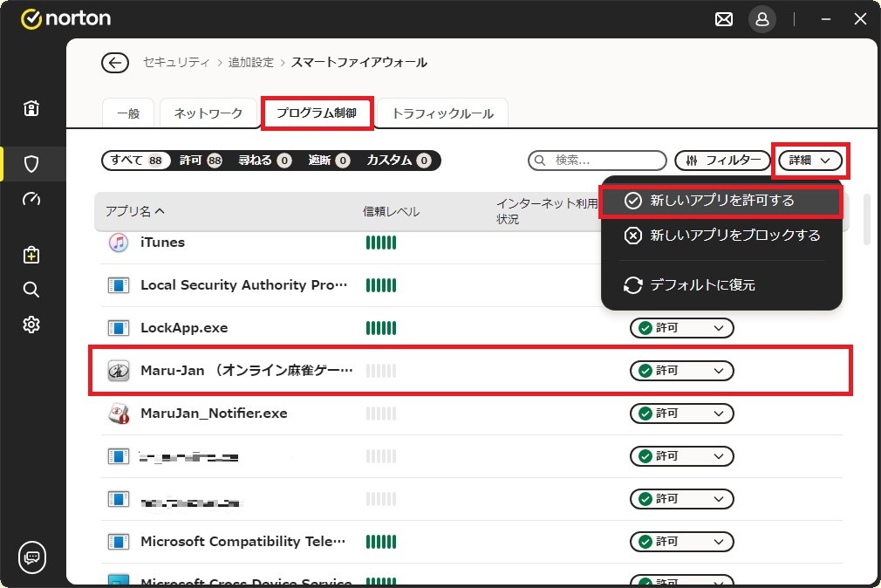Switch to the 一般 tab

point(129,113)
